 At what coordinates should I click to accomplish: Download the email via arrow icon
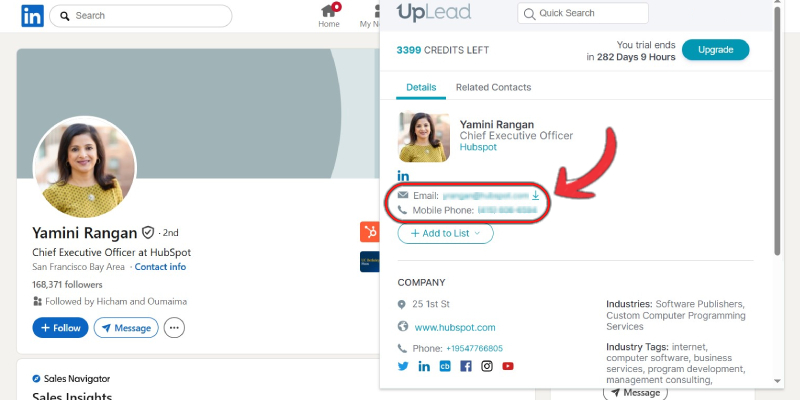pos(535,195)
